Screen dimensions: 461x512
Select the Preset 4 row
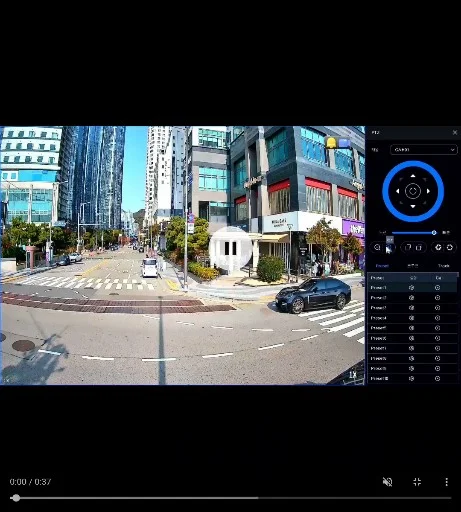tap(412, 318)
